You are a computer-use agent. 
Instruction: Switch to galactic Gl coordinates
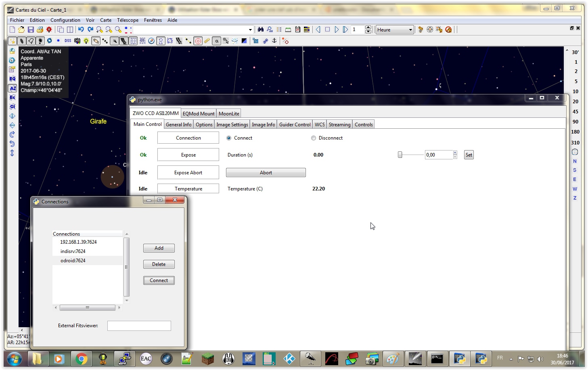[13, 107]
